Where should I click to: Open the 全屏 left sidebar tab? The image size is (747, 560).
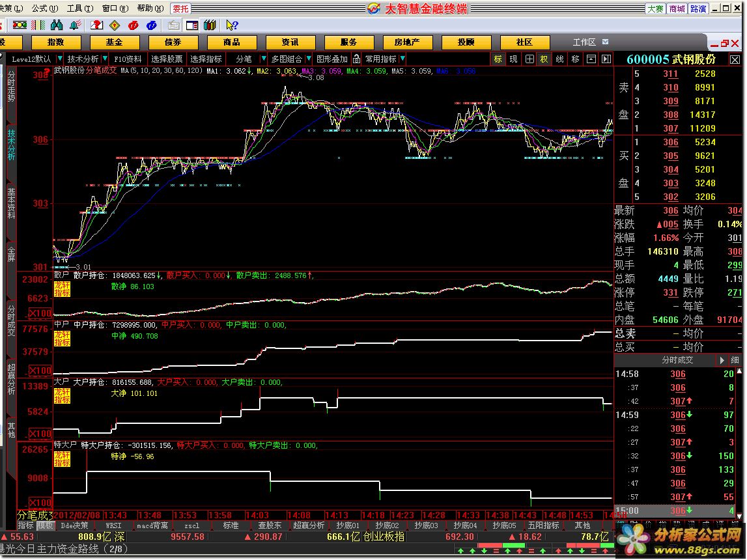[x=12, y=254]
